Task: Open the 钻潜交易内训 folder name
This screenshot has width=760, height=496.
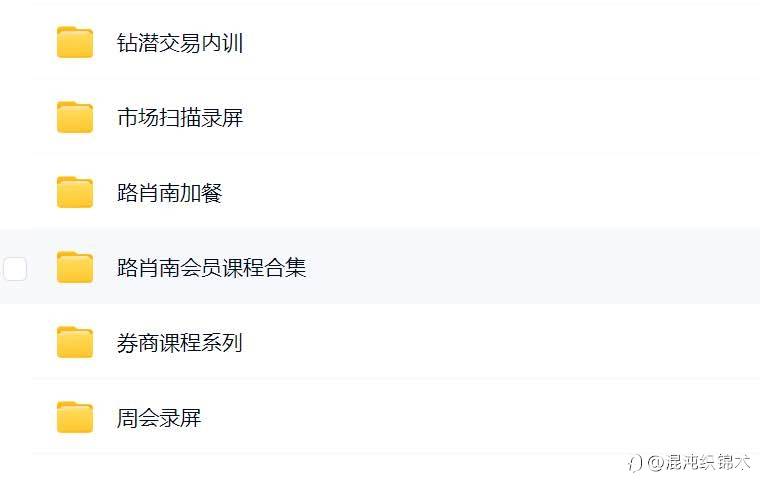Action: coord(180,43)
